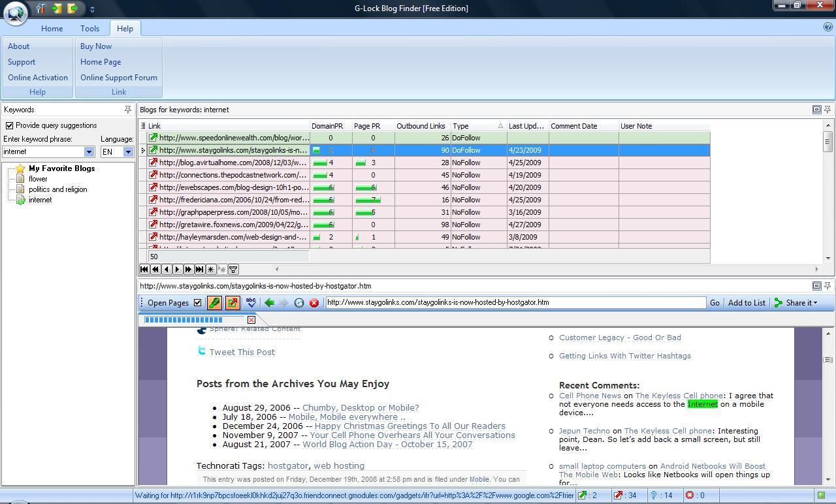Click the import folder icon with inward green arrow
This screenshot has height=504, width=836.
click(57, 8)
